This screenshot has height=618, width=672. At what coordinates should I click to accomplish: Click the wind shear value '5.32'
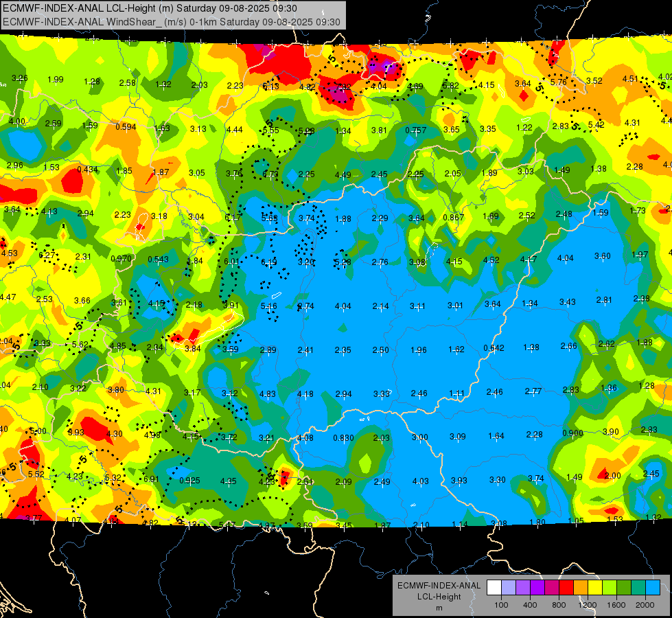(x=113, y=477)
